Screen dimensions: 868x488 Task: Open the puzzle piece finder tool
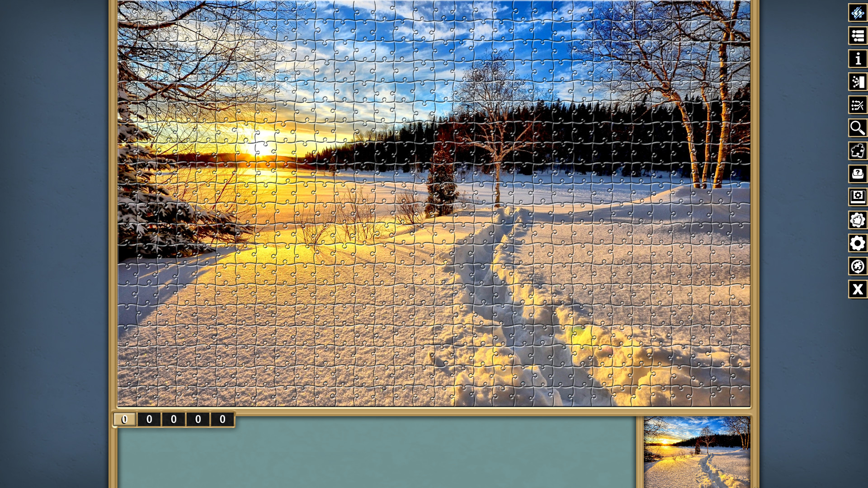(x=857, y=151)
